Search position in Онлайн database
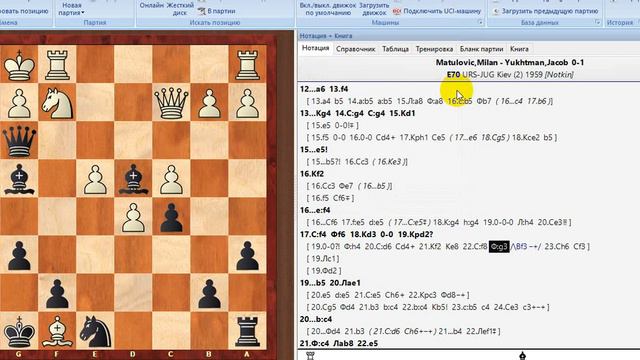The width and height of the screenshot is (640, 360). [x=151, y=6]
